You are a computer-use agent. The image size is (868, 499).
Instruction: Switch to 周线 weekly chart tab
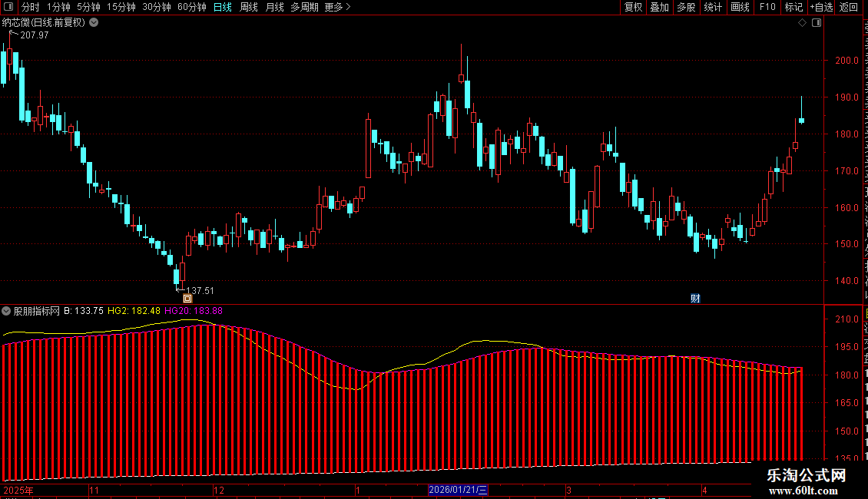(x=249, y=7)
